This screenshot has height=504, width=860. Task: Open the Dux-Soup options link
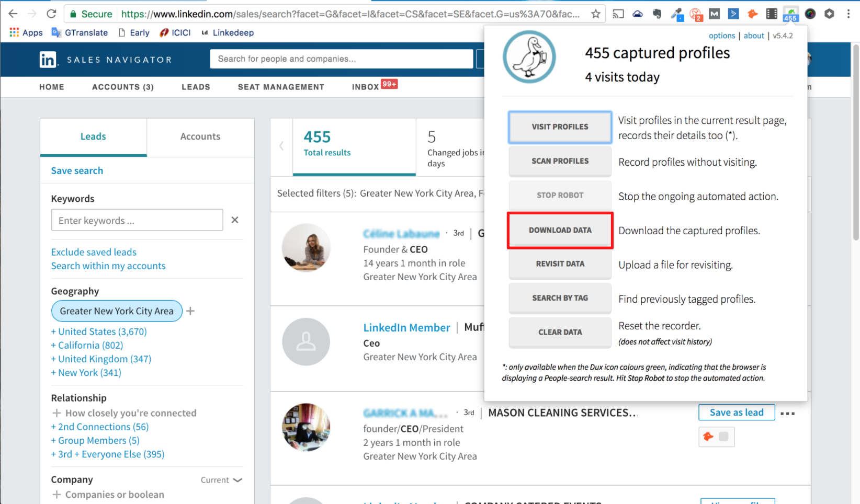722,36
